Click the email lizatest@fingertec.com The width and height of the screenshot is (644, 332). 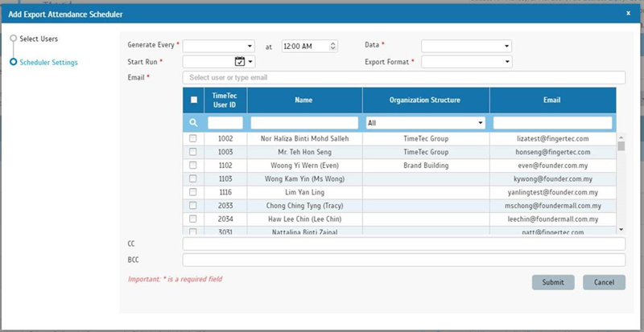coord(552,139)
